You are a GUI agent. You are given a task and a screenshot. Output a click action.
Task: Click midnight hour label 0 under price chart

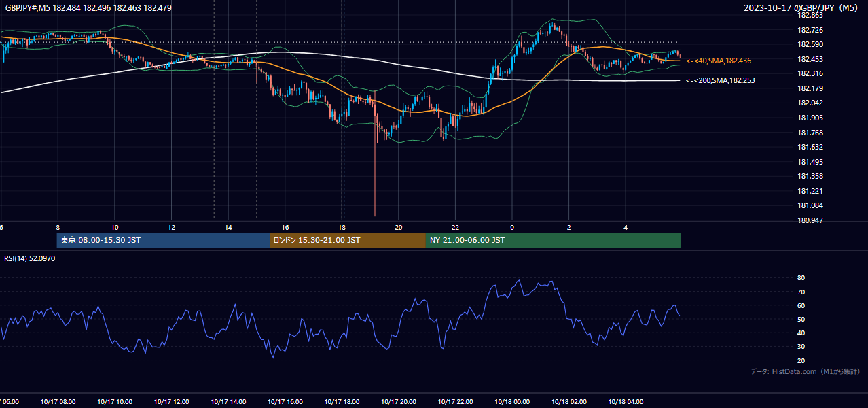pos(512,227)
